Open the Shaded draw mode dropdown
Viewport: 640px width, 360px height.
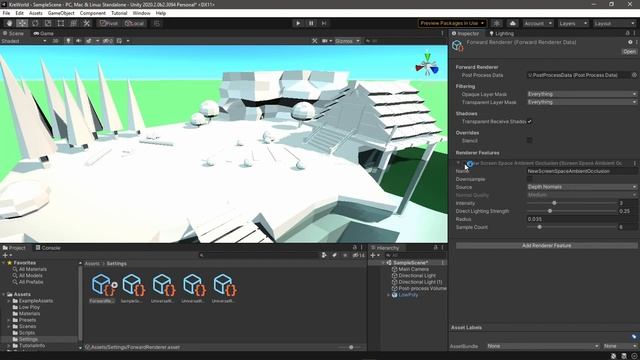coord(24,41)
